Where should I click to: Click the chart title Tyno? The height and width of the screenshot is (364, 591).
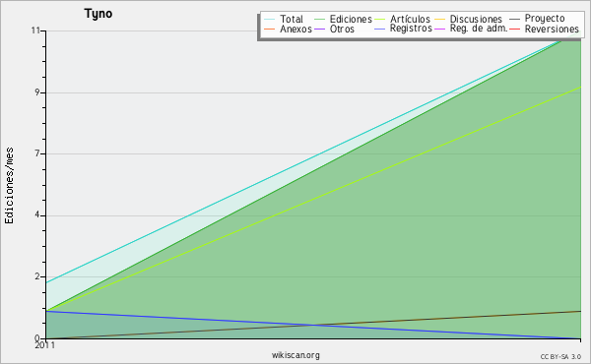(98, 14)
